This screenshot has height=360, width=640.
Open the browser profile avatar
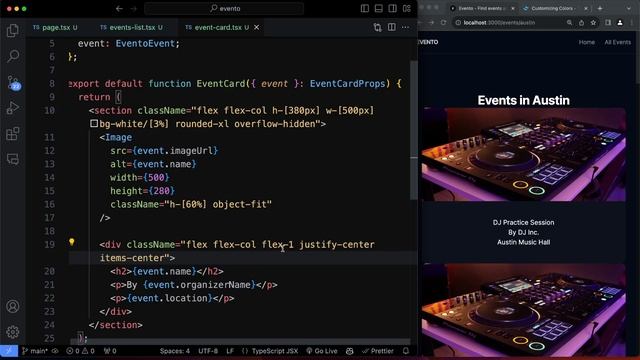coord(620,23)
